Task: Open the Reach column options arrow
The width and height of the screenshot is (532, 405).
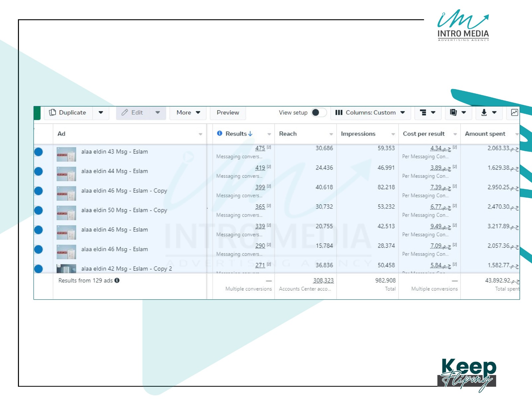Action: pos(331,134)
